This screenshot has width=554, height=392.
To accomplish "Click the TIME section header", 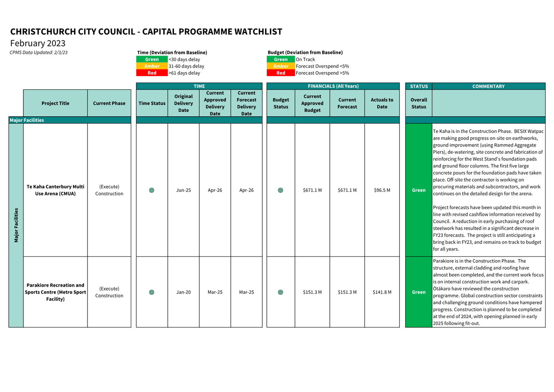I will point(199,86).
